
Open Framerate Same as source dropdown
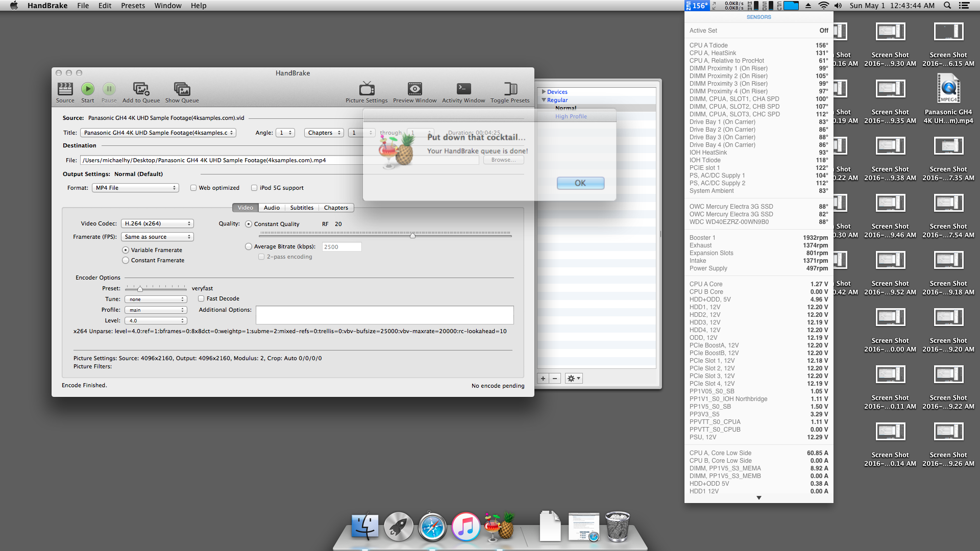(157, 237)
